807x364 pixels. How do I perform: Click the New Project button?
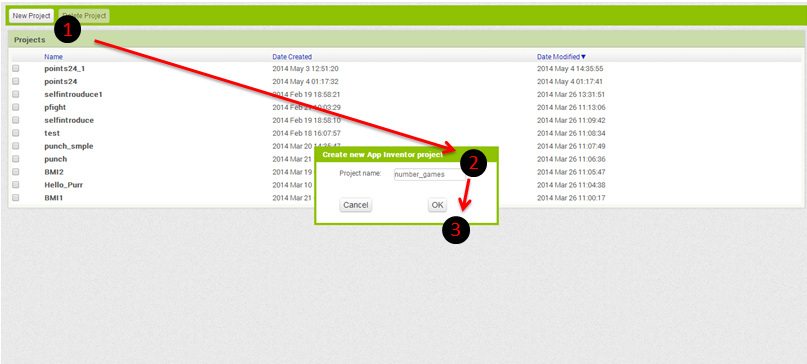point(31,16)
